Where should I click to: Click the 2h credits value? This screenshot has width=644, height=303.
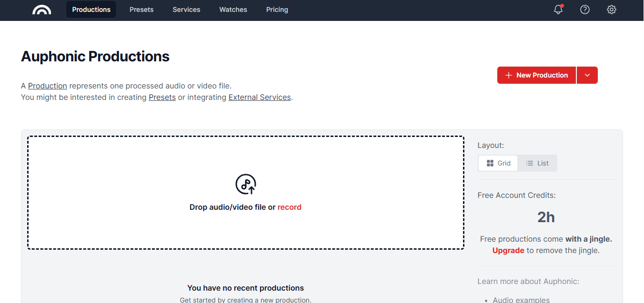point(546,217)
